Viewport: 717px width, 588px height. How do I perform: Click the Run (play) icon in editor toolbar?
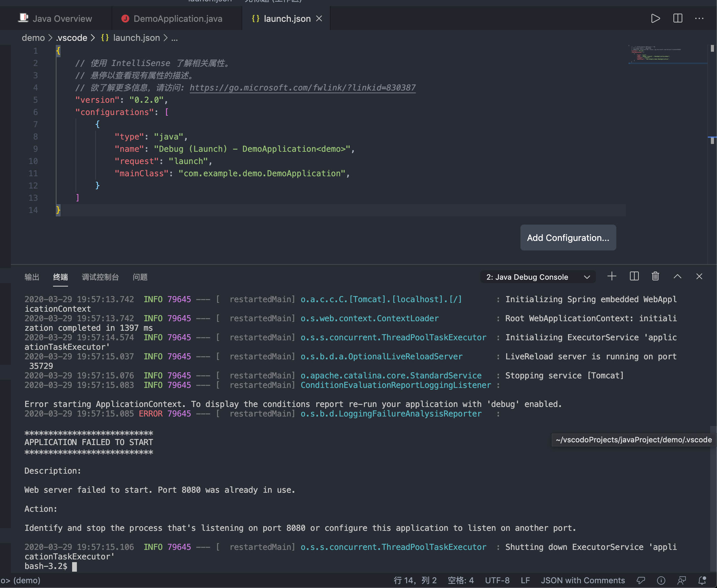point(655,18)
